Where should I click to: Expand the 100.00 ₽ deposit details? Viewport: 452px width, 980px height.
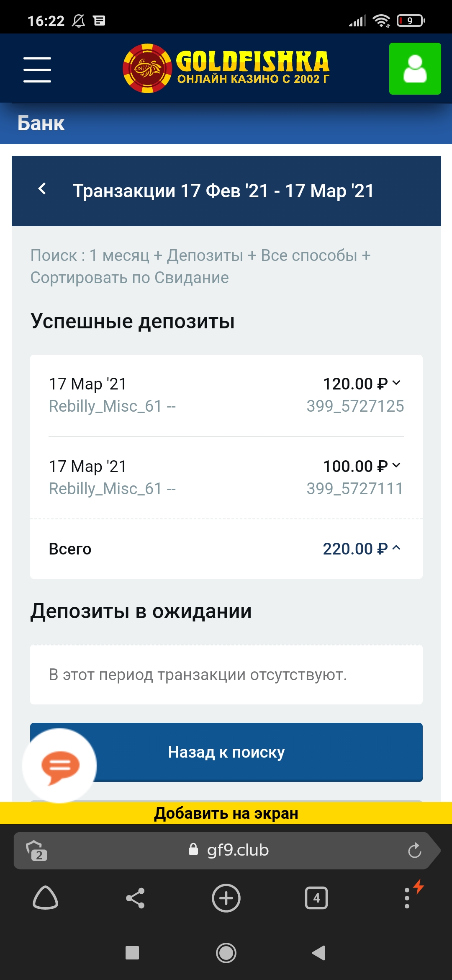396,465
